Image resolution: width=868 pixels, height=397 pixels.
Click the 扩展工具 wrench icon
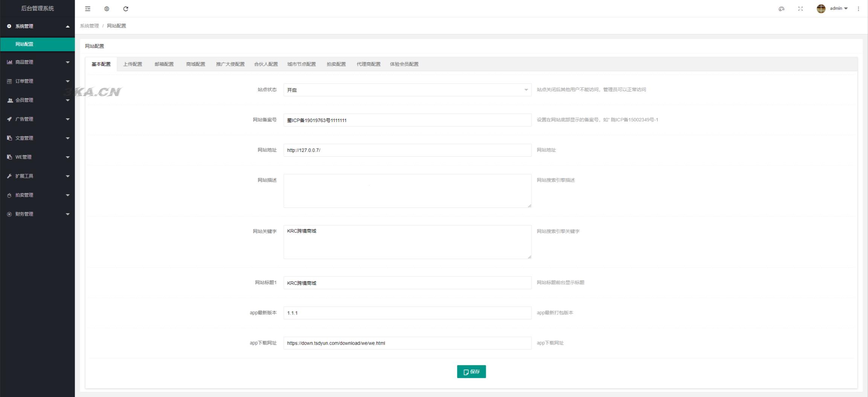[x=9, y=176]
